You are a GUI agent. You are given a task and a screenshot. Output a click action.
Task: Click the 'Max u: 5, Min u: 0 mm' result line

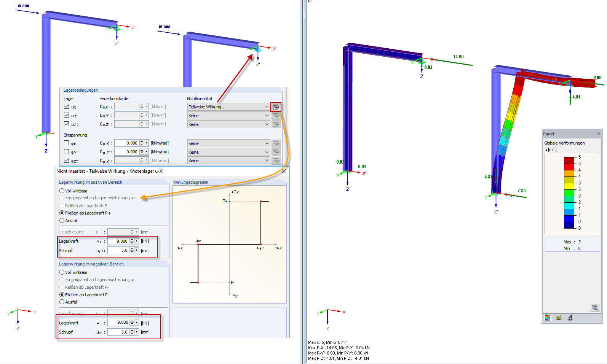(327, 342)
